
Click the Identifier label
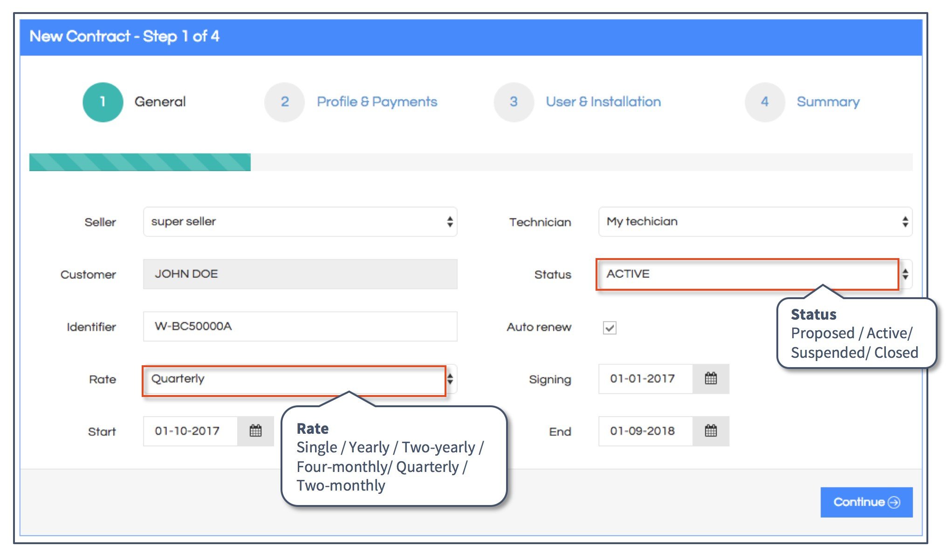(x=91, y=327)
